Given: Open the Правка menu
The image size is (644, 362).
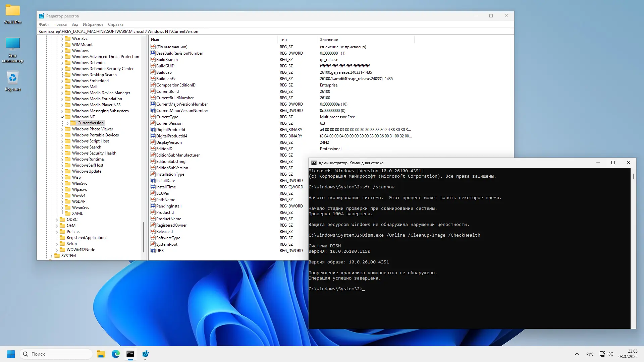Looking at the screenshot, I should (60, 24).
